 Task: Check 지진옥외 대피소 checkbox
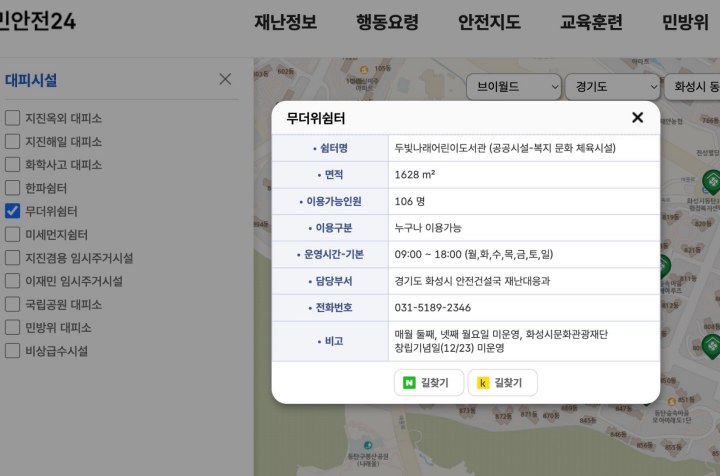[12, 118]
